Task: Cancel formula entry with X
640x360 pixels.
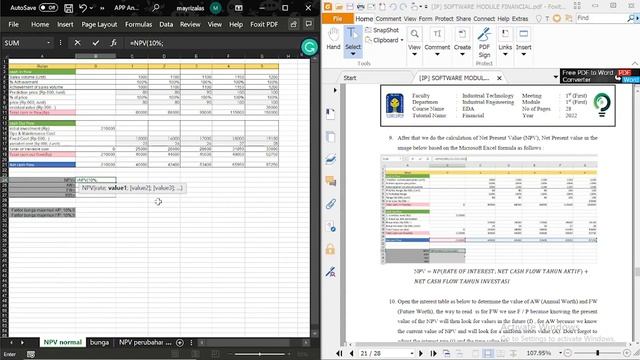Action: pos(77,43)
